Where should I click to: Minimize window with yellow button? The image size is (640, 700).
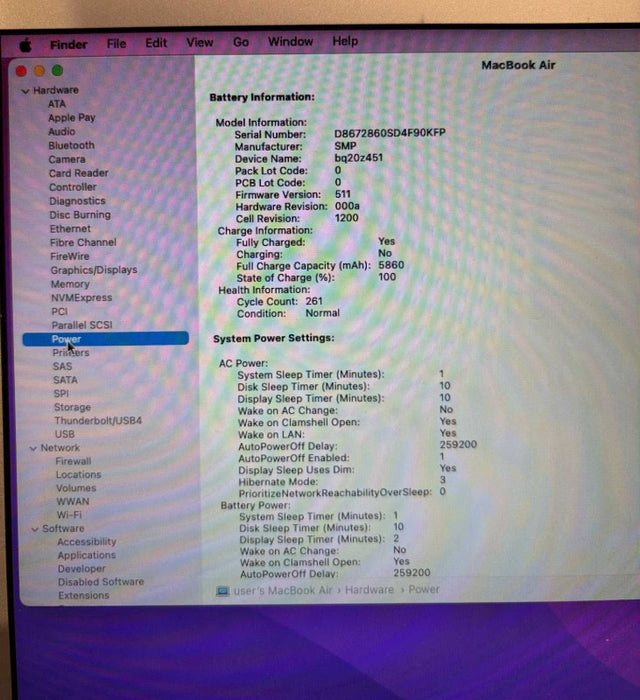point(39,71)
